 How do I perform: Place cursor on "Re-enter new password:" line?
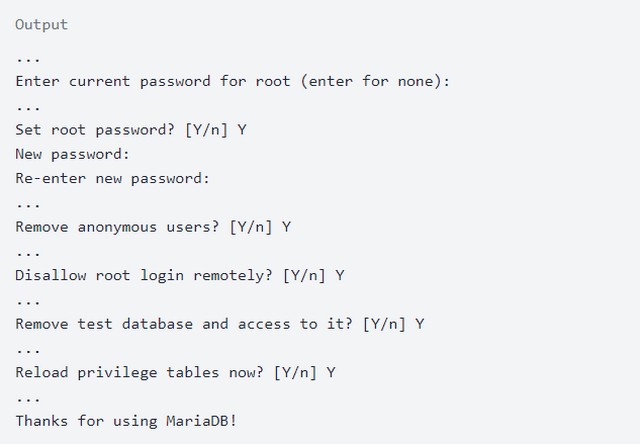pos(113,178)
